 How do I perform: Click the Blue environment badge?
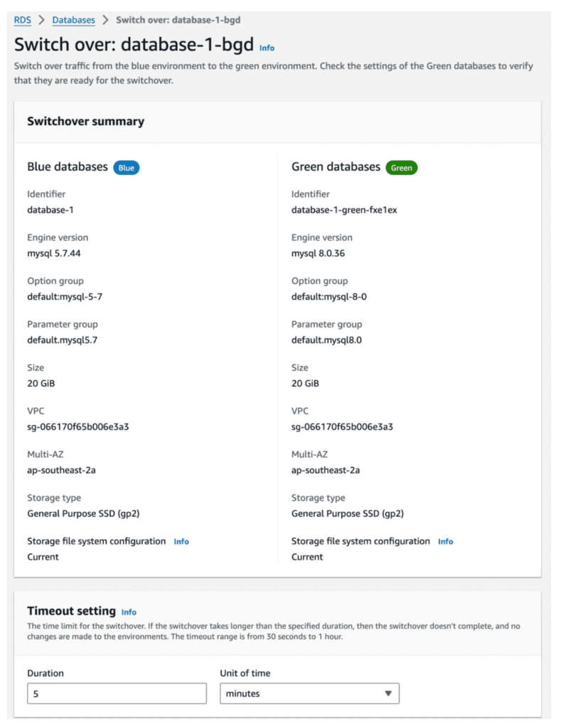pyautogui.click(x=127, y=168)
